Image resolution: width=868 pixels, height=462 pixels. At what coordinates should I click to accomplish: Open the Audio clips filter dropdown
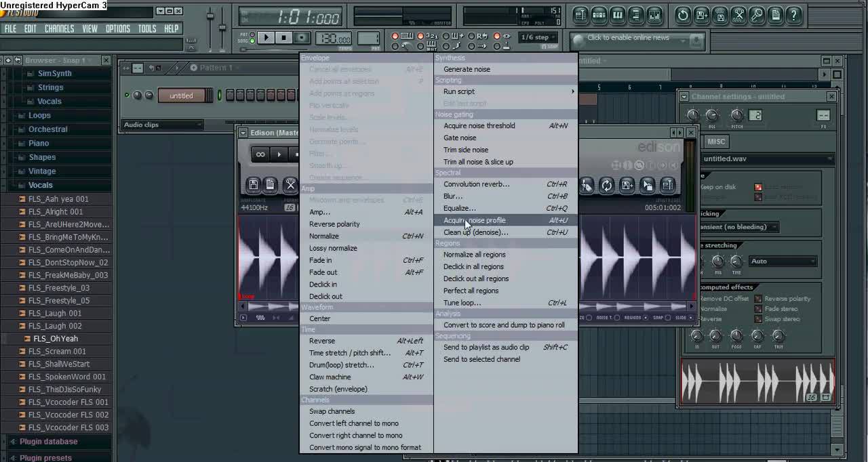coord(162,125)
